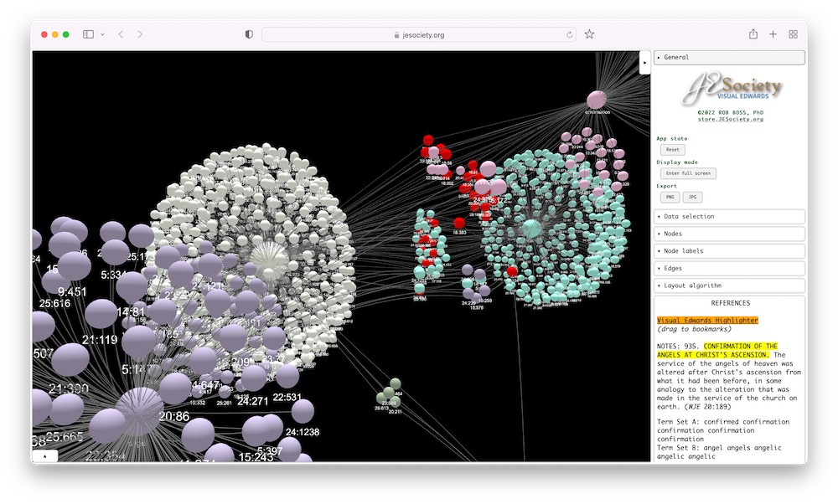
Task: Expand the Data selection section
Action: (730, 216)
